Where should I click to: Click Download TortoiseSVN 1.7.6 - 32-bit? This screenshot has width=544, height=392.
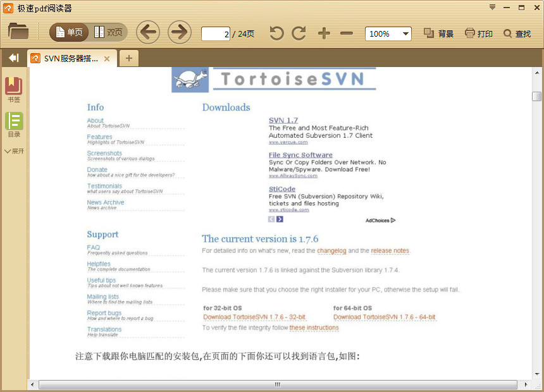coord(254,317)
